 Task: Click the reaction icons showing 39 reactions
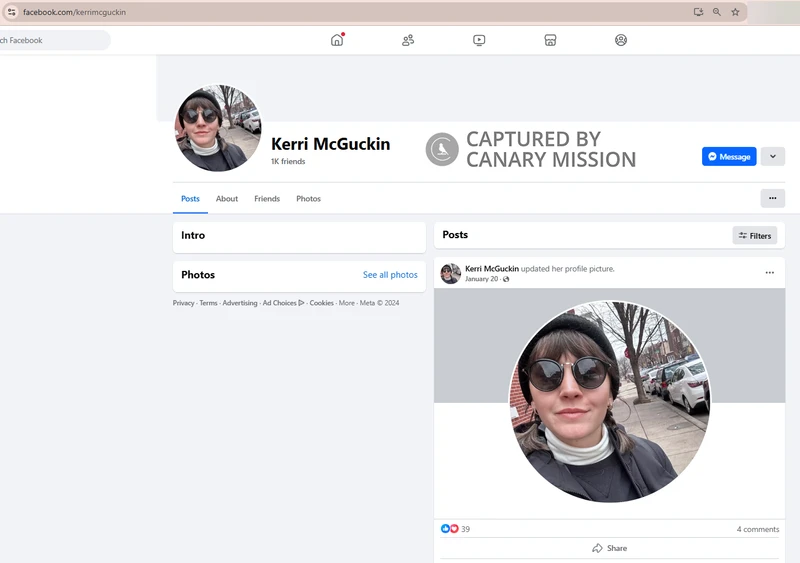[450, 529]
